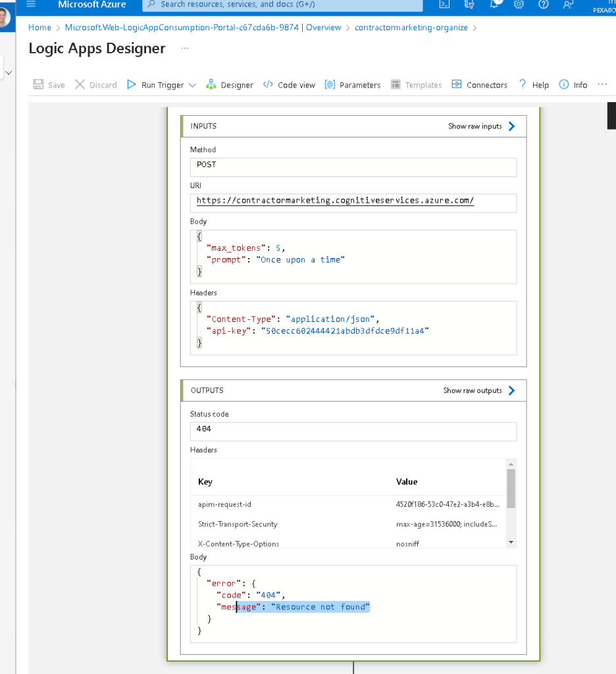
Task: Click the Status code field showing 404
Action: click(x=353, y=432)
